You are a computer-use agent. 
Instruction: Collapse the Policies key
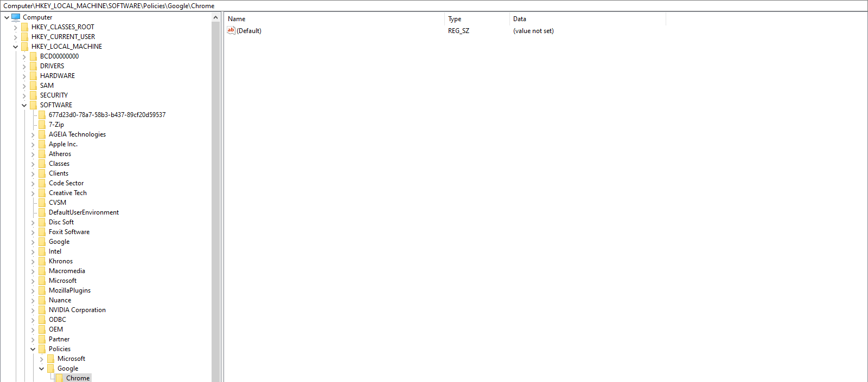(x=33, y=349)
